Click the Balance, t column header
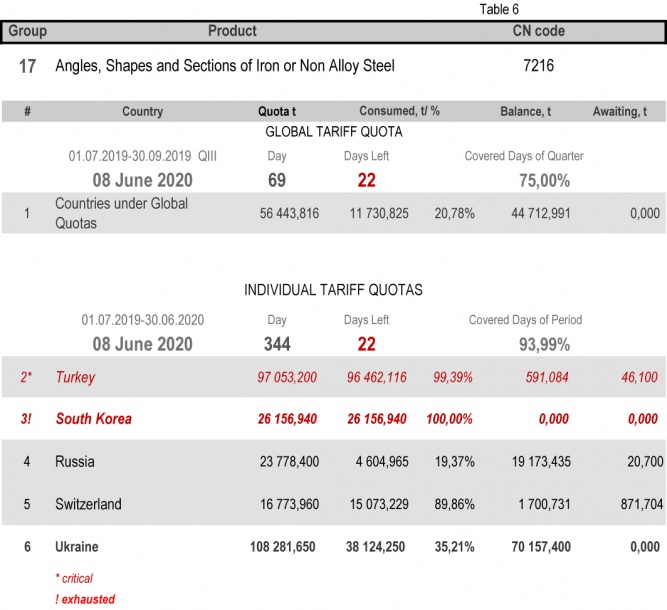 tap(526, 112)
